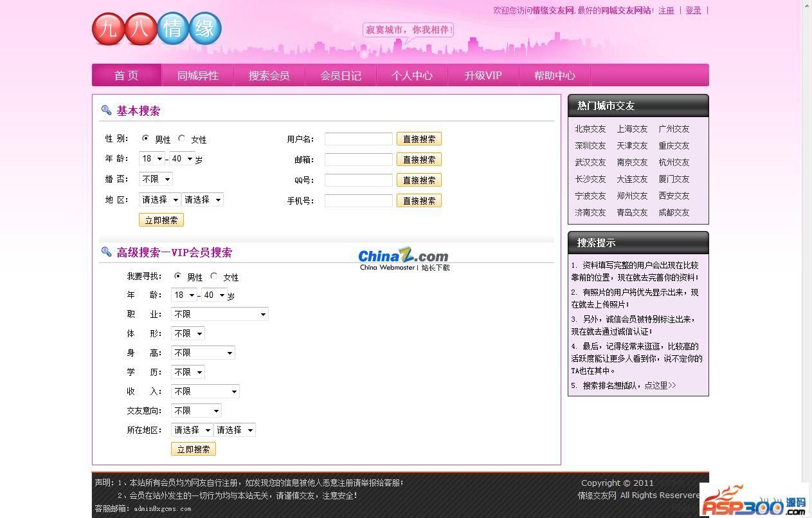Open the 婚否 dropdown
This screenshot has width=812, height=518.
pos(156,179)
